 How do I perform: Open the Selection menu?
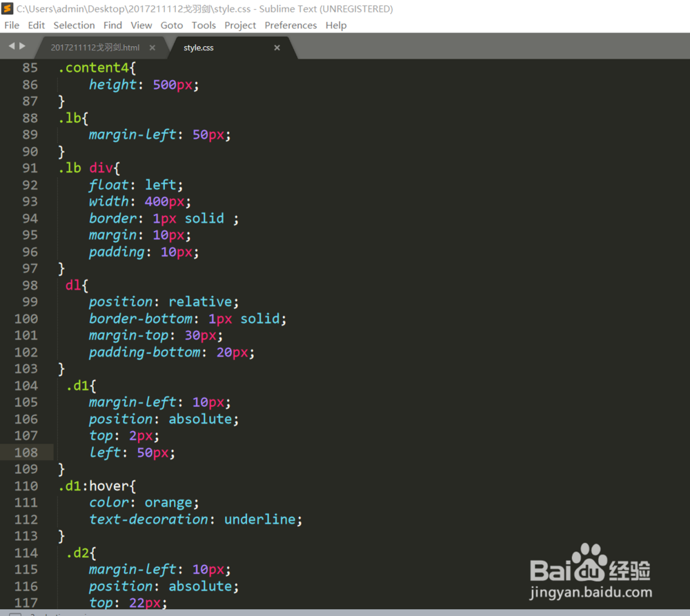click(74, 26)
